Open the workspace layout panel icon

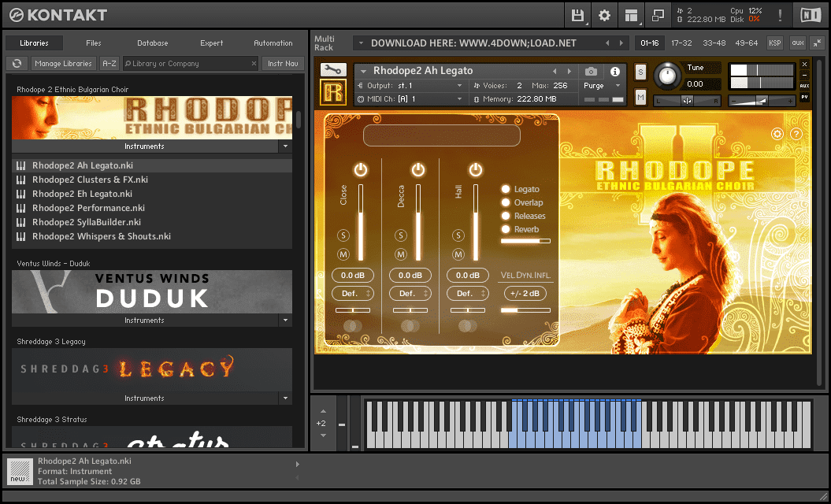pyautogui.click(x=631, y=16)
